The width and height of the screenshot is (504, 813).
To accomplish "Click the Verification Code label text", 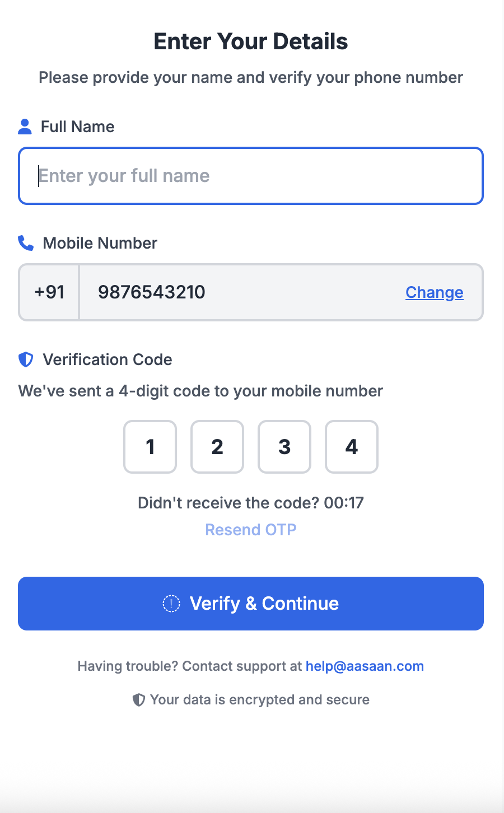I will [108, 359].
